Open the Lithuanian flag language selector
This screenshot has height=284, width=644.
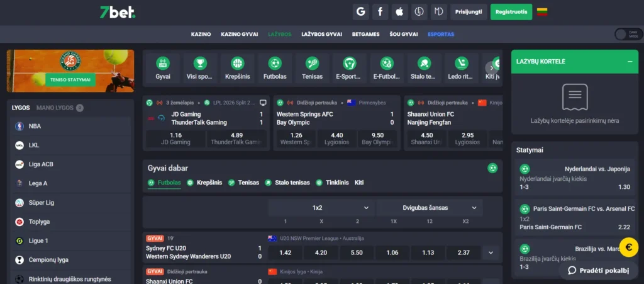[x=542, y=12]
